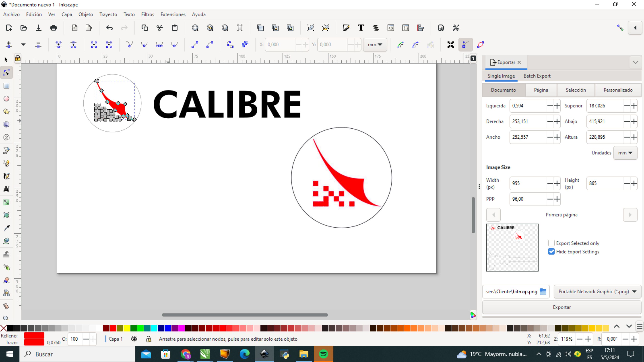The image size is (644, 362).
Task: Select the Rectangle tool
Action: (6, 86)
